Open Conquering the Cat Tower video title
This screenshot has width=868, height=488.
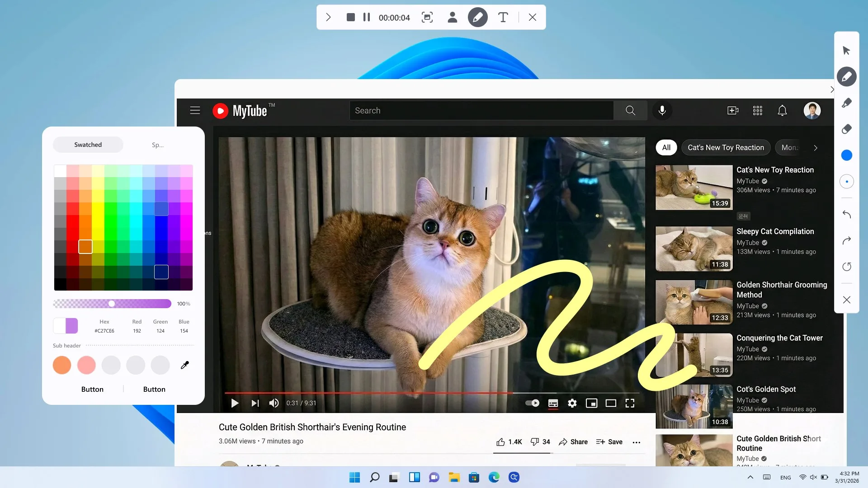point(779,338)
